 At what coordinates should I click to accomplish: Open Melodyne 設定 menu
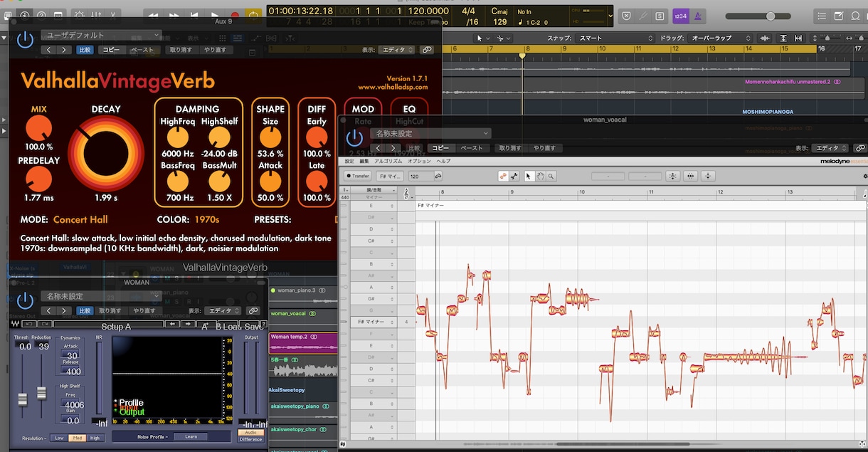[x=349, y=162]
